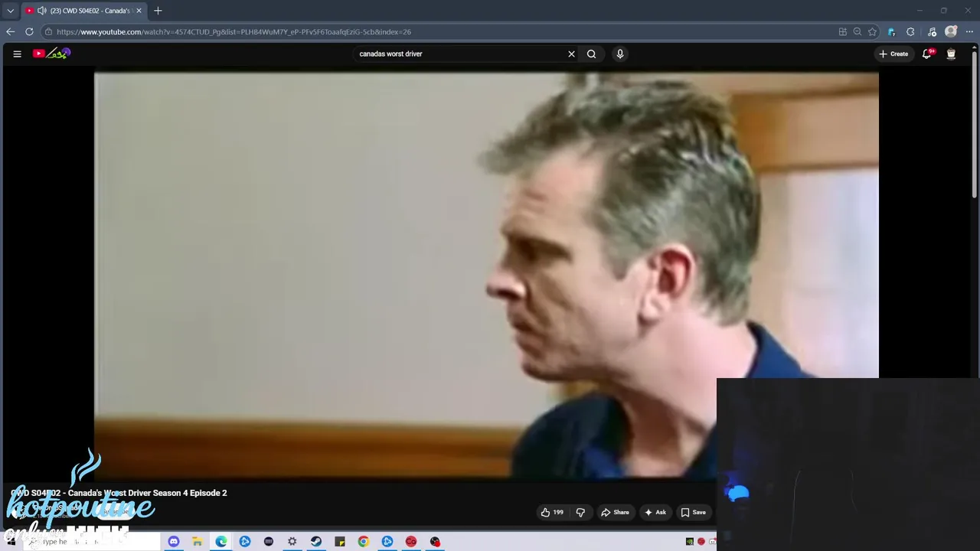This screenshot has height=551, width=980.
Task: Open File Explorer from the taskbar
Action: tap(198, 542)
